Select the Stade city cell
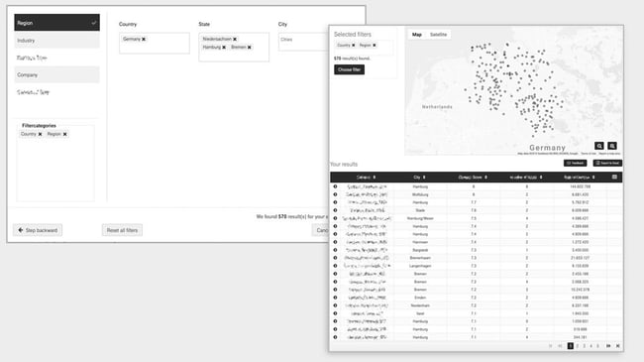Image resolution: width=644 pixels, height=362 pixels. (420, 210)
